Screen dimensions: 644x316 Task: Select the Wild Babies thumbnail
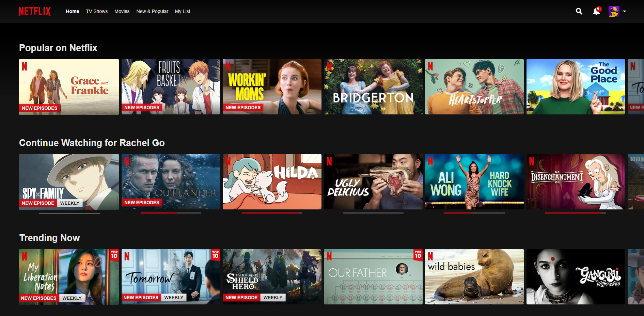point(474,276)
